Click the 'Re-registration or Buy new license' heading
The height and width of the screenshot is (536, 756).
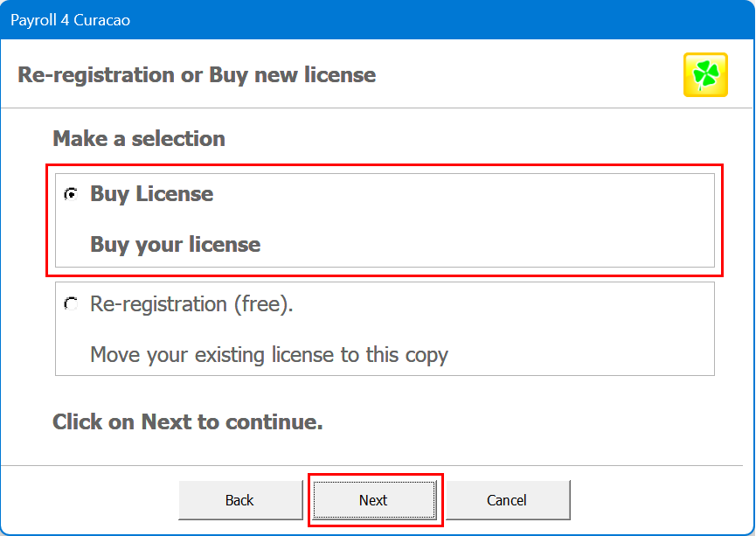pyautogui.click(x=197, y=75)
